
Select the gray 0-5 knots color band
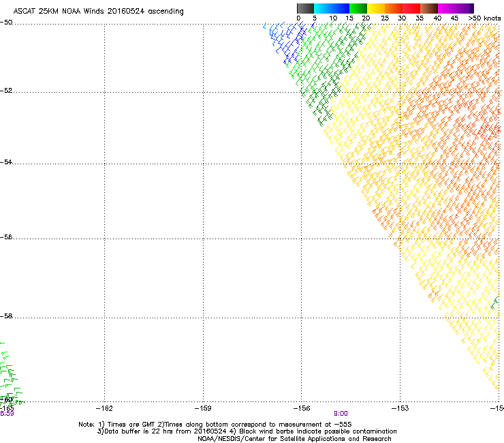[305, 8]
